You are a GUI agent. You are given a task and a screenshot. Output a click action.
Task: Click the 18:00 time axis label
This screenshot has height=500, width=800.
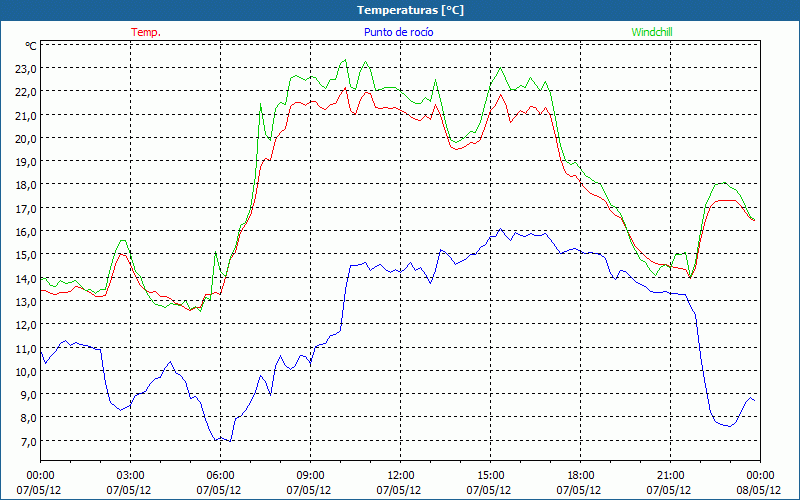click(x=580, y=476)
